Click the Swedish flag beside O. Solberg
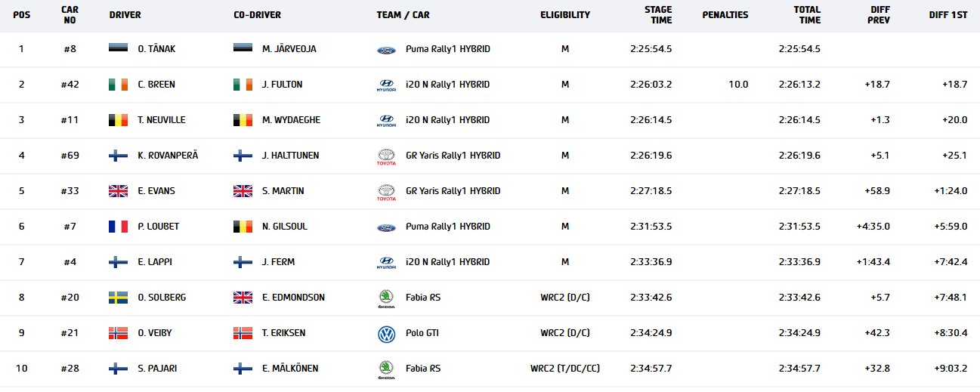This screenshot has width=980, height=392. click(x=119, y=298)
